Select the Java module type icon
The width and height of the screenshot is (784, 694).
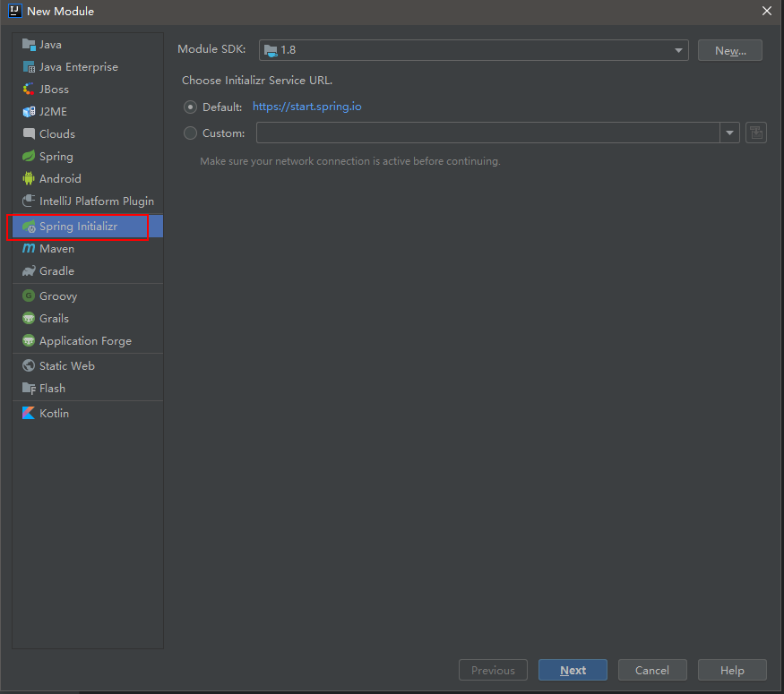pos(29,45)
